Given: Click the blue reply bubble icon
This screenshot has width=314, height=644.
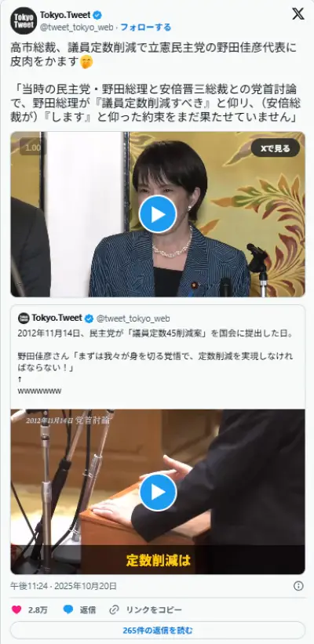Looking at the screenshot, I should pos(68,609).
